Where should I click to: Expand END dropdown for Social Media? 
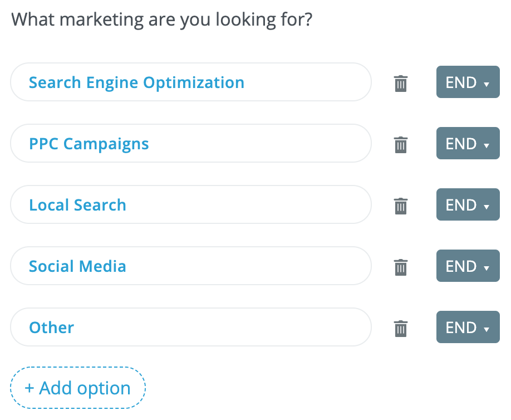468,266
